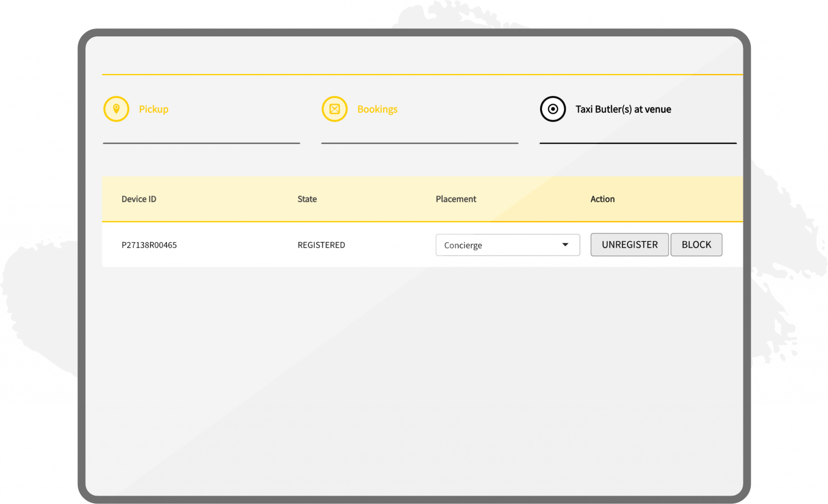The height and width of the screenshot is (504, 828).
Task: Select the device ID P27138R00465 text
Action: coord(149,245)
